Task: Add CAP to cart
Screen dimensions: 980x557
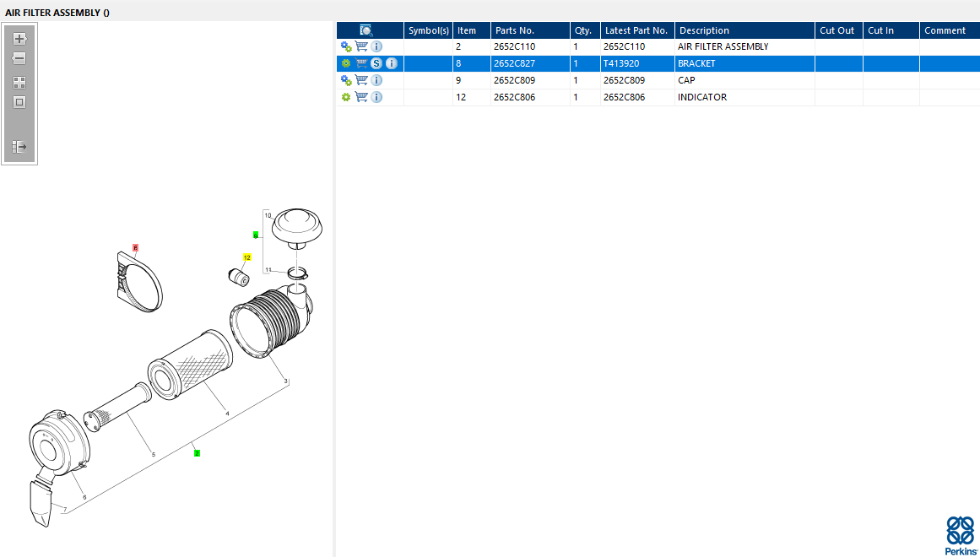Action: pyautogui.click(x=361, y=80)
